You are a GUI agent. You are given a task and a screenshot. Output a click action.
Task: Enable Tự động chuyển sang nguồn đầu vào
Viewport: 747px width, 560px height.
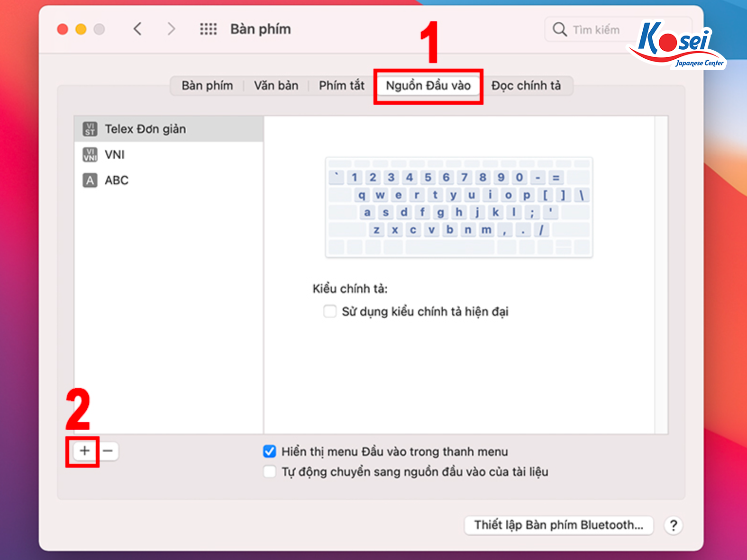pyautogui.click(x=270, y=472)
